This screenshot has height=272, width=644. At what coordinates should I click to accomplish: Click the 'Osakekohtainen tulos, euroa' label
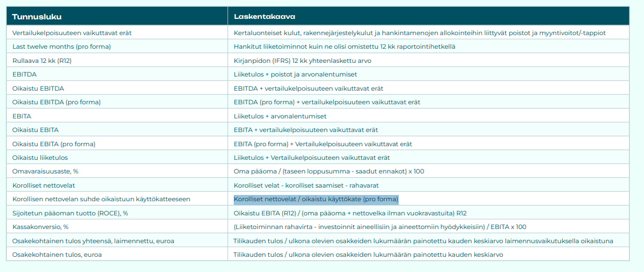click(x=57, y=255)
